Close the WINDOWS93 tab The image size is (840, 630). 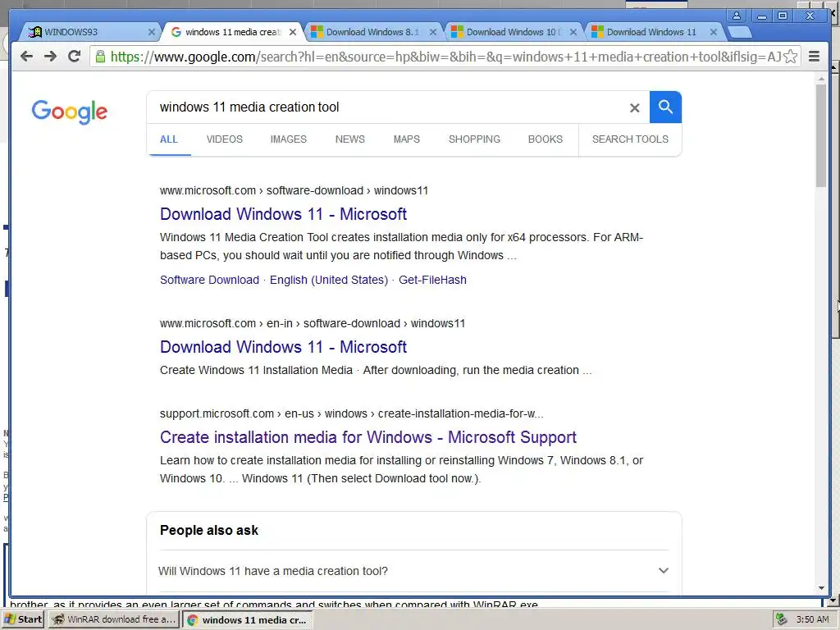coord(152,32)
